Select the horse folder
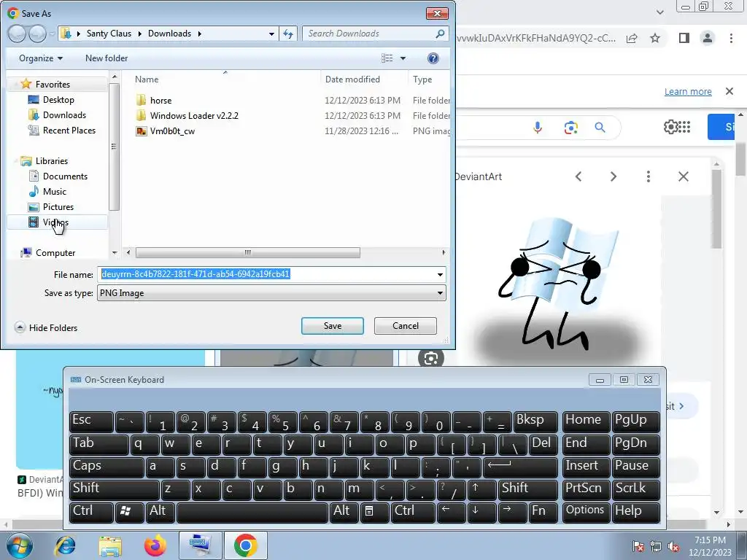The width and height of the screenshot is (747, 560). pyautogui.click(x=160, y=101)
